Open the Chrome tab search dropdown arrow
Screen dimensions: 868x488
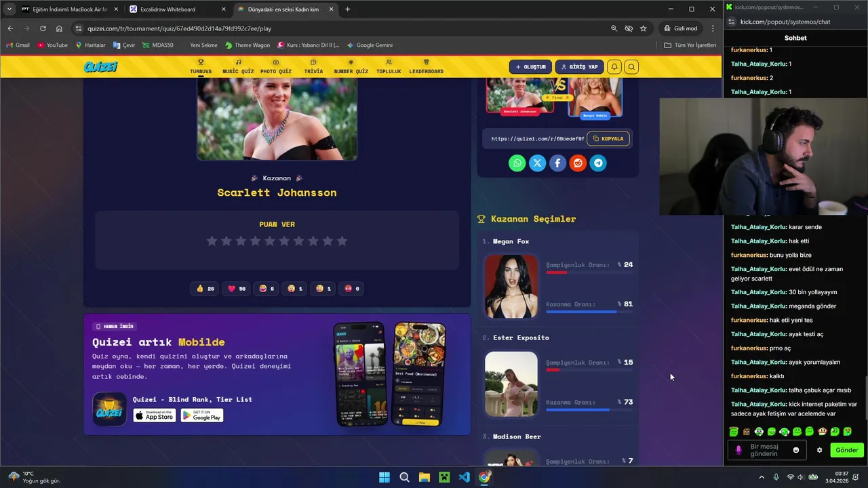point(9,9)
